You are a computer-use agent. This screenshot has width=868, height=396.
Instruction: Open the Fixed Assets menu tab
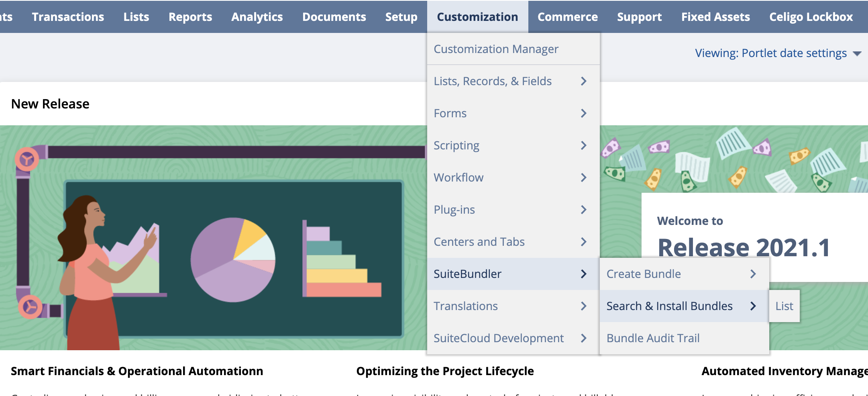(715, 17)
